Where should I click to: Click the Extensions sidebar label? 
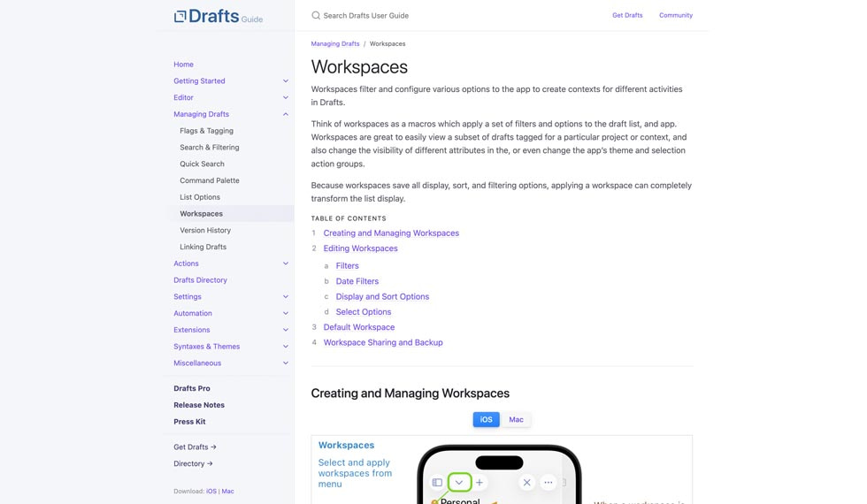[192, 329]
